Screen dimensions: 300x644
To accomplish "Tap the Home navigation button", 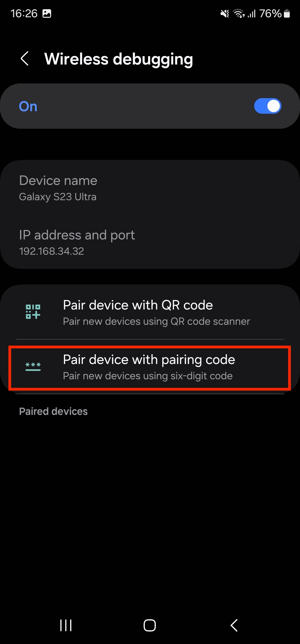I will point(150,625).
